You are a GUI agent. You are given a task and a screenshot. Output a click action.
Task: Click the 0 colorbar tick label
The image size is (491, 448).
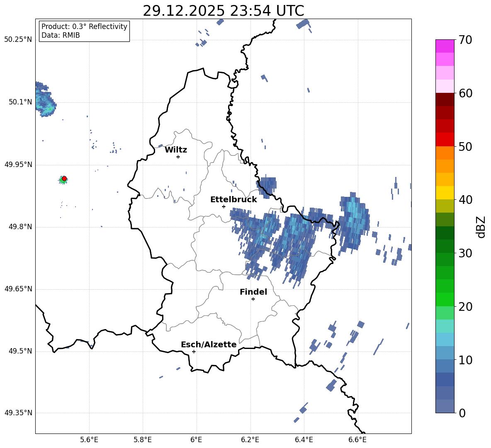pyautogui.click(x=462, y=413)
